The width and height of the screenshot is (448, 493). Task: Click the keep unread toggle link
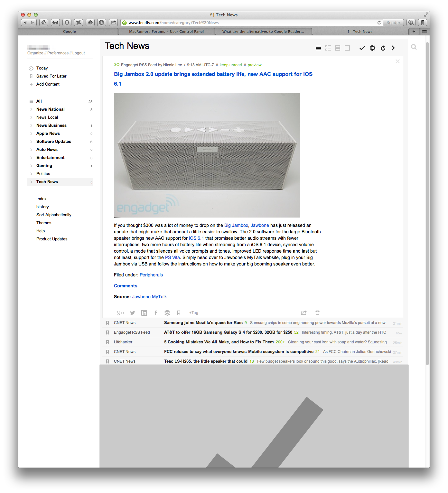(x=231, y=65)
